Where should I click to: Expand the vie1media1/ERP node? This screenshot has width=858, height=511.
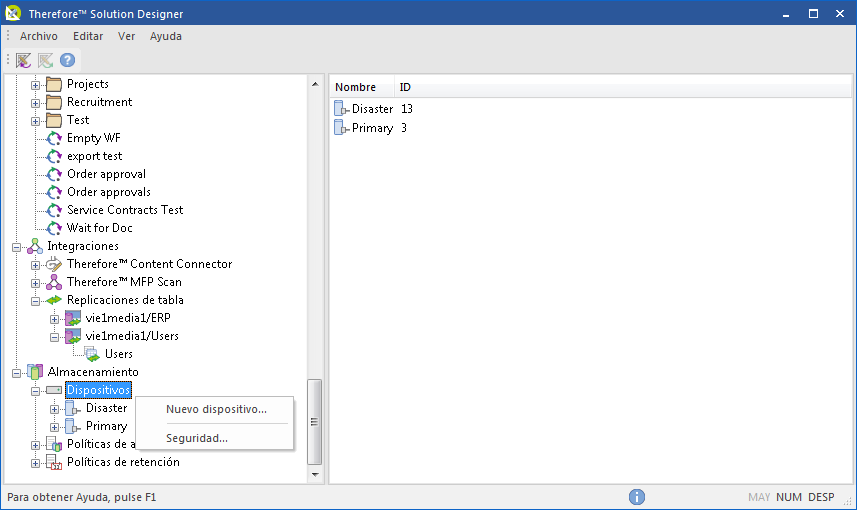tap(54, 320)
